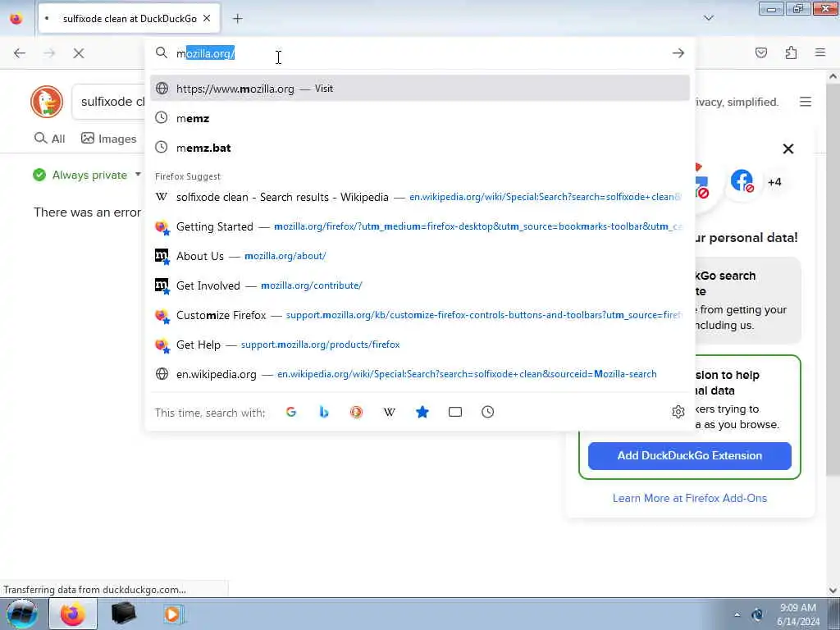Open the media player taskbar icon

click(173, 614)
